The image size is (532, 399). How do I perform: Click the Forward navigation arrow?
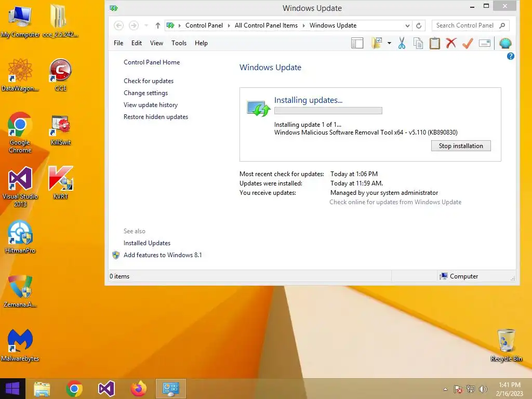click(x=134, y=25)
